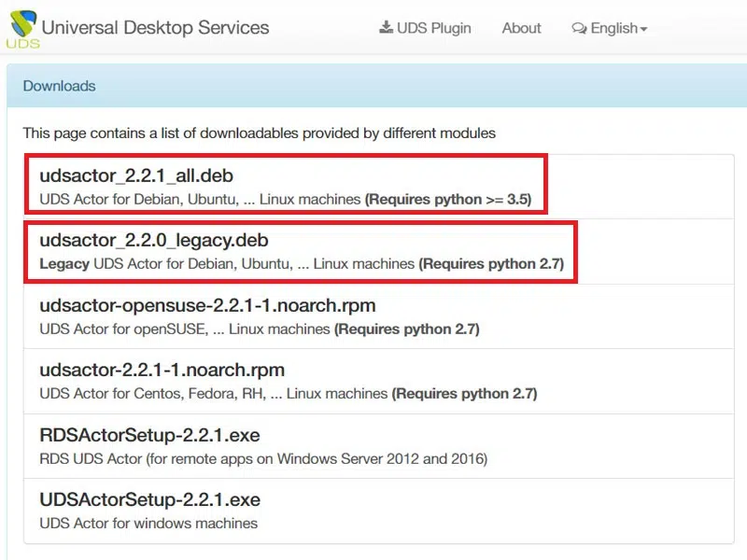
Task: Download RDSActorSetup-2.2.1.exe
Action: pos(149,435)
